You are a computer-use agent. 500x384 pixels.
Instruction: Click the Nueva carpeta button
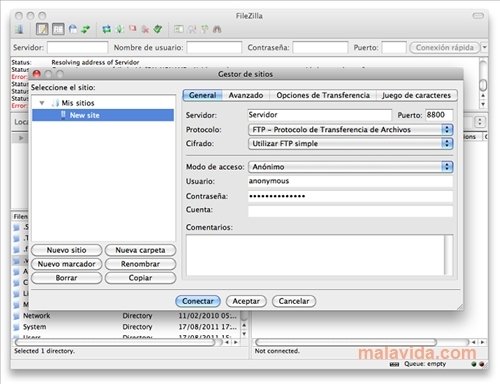(140, 250)
